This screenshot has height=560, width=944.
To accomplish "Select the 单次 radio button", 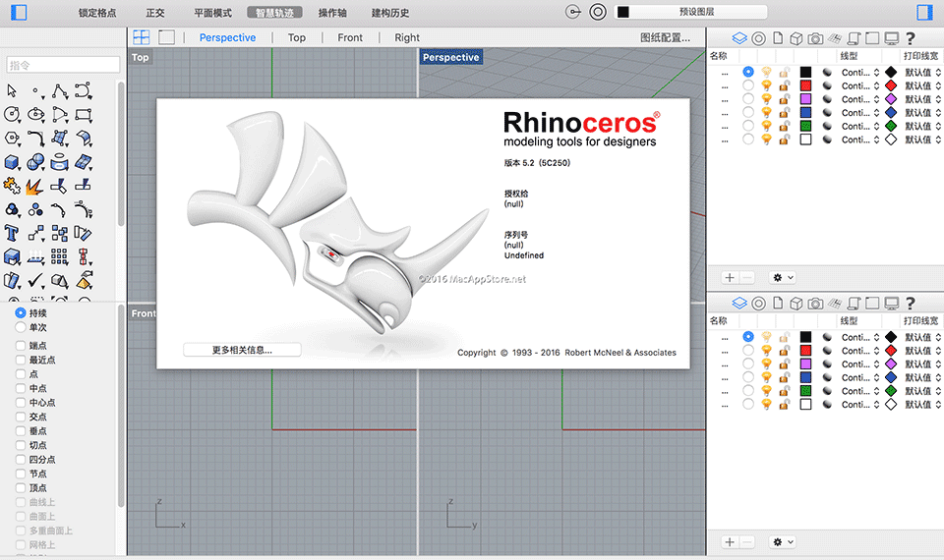I will [21, 327].
